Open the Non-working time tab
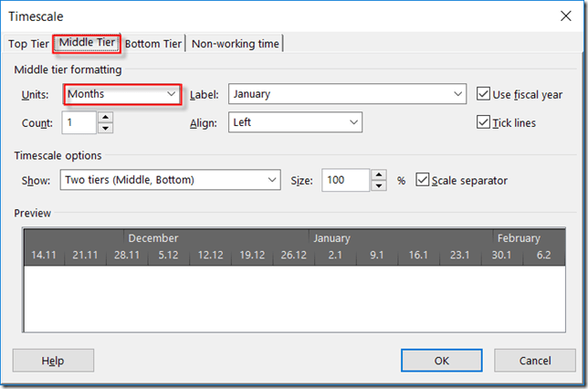 point(236,43)
